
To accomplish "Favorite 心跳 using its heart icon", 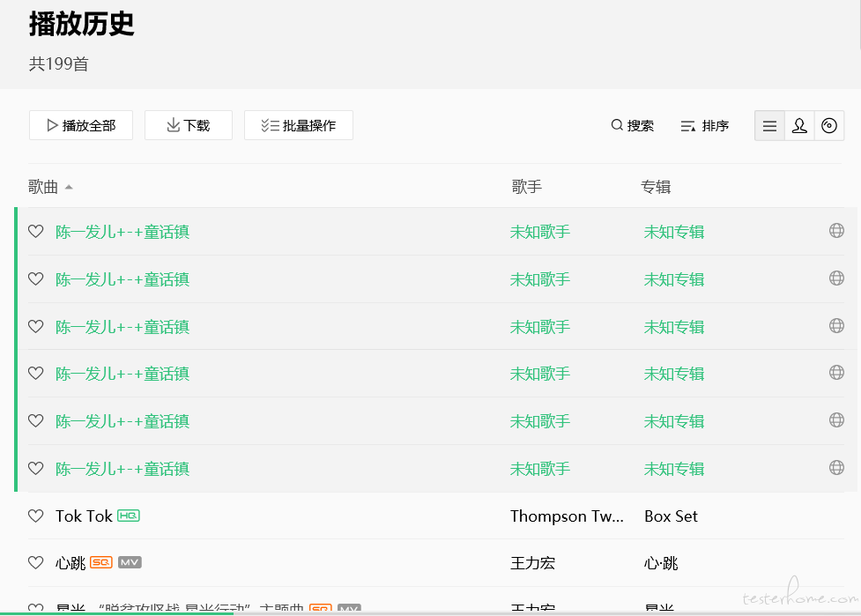I will coord(36,563).
